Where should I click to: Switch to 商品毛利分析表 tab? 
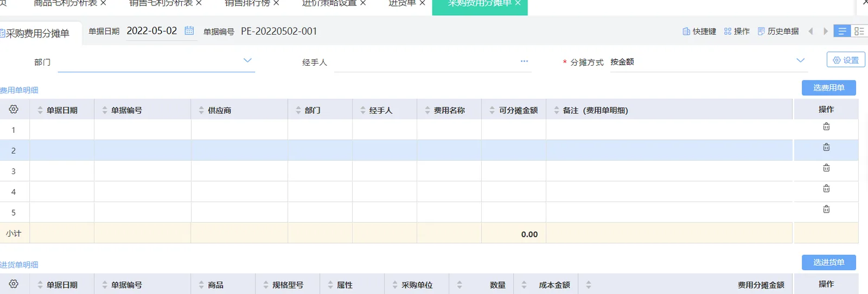coord(65,3)
